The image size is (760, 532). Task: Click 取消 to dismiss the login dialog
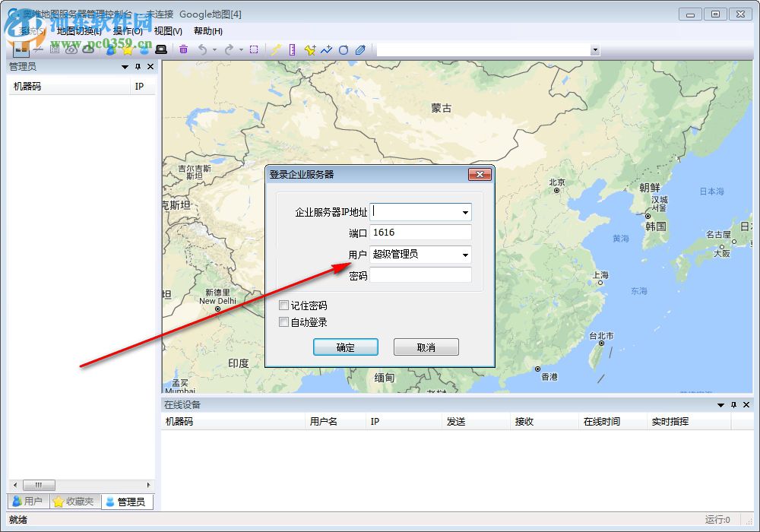click(426, 347)
